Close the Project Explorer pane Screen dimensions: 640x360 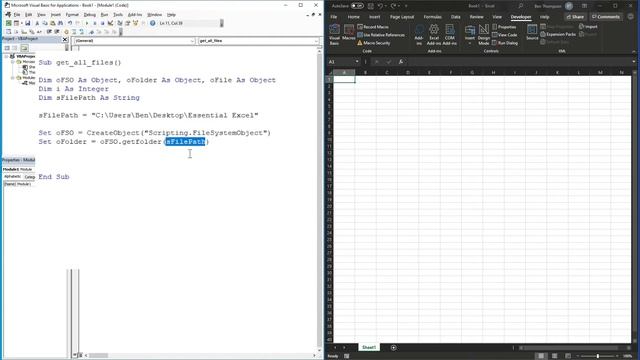tap(65, 39)
